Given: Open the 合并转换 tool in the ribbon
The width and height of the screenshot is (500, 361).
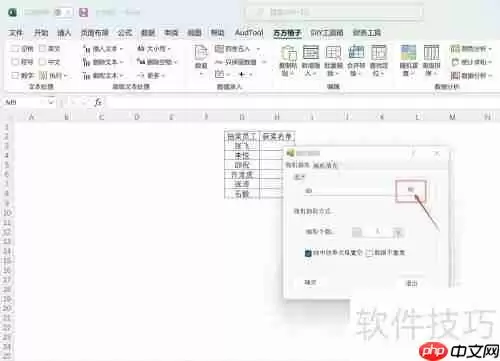Looking at the screenshot, I should 356,61.
